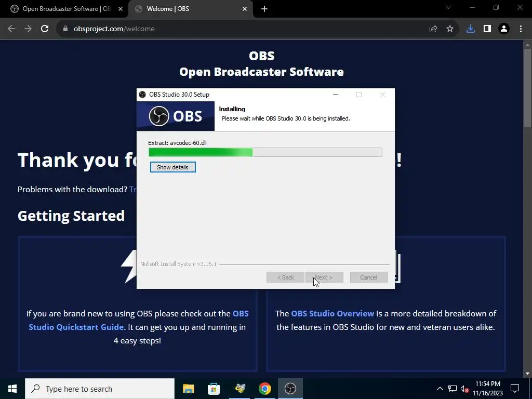Bookmark this page with the star icon
Viewport: 532px width, 399px height.
(x=450, y=29)
